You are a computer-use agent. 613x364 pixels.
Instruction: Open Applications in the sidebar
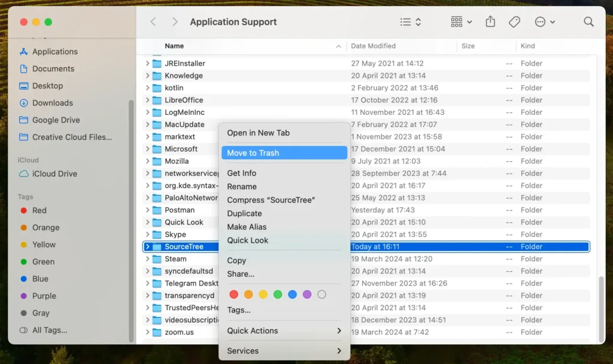48,51
